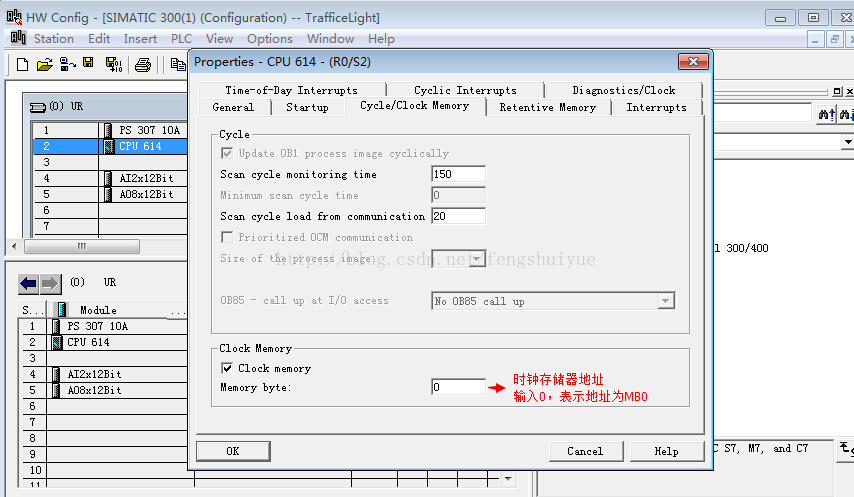Switch to the Interrupts tab

coord(656,107)
